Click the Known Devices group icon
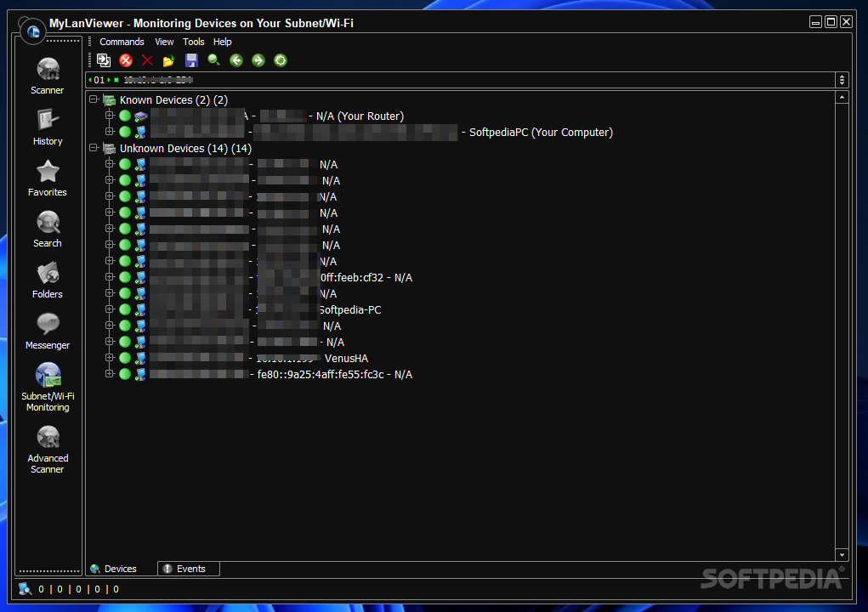Screen dimensions: 868x612 pos(110,100)
